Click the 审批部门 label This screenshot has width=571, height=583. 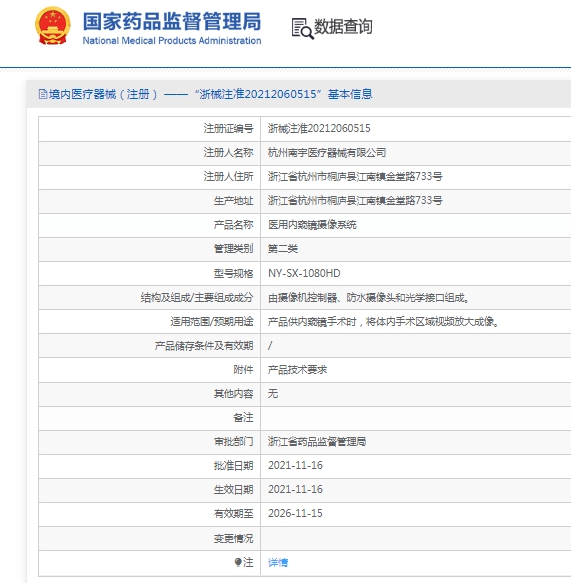pos(233,442)
